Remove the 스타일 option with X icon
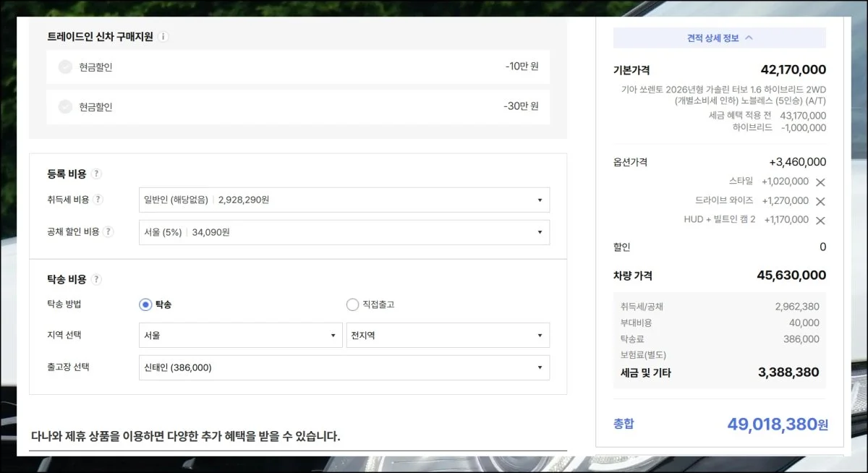 coord(820,182)
